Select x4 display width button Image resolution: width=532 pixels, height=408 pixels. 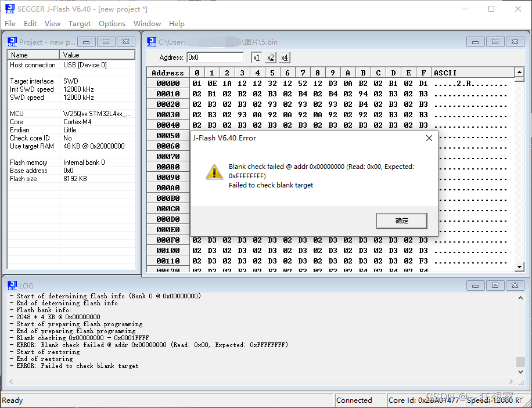[x=285, y=57]
